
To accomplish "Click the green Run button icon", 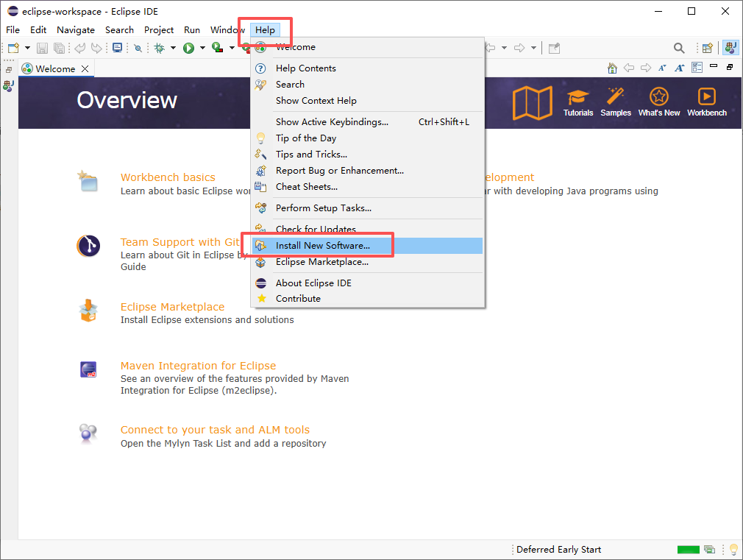I will 188,48.
